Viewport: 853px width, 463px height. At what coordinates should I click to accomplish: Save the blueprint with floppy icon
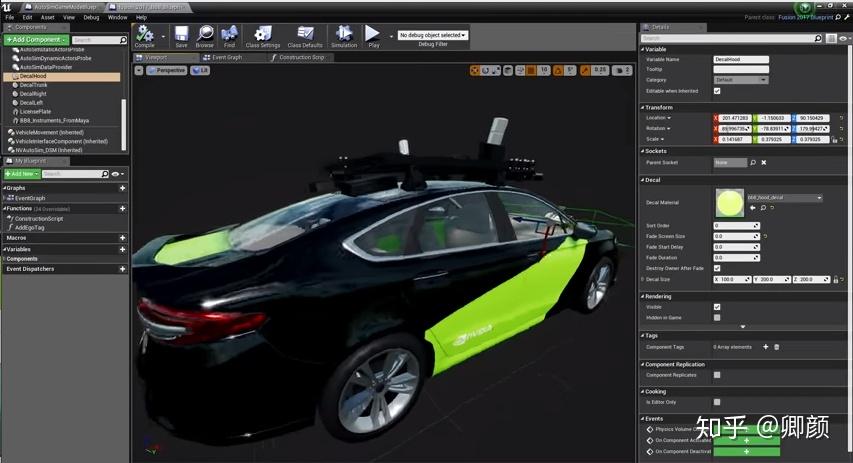coord(181,36)
